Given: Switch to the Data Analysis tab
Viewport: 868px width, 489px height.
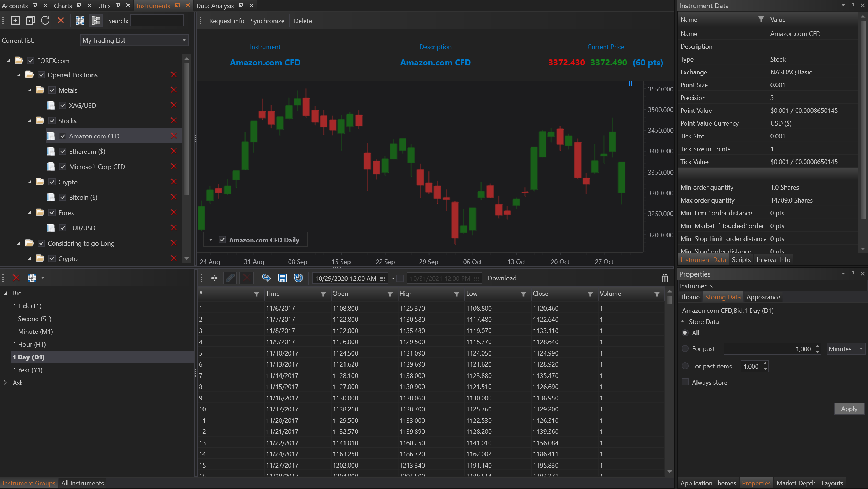Looking at the screenshot, I should (215, 6).
